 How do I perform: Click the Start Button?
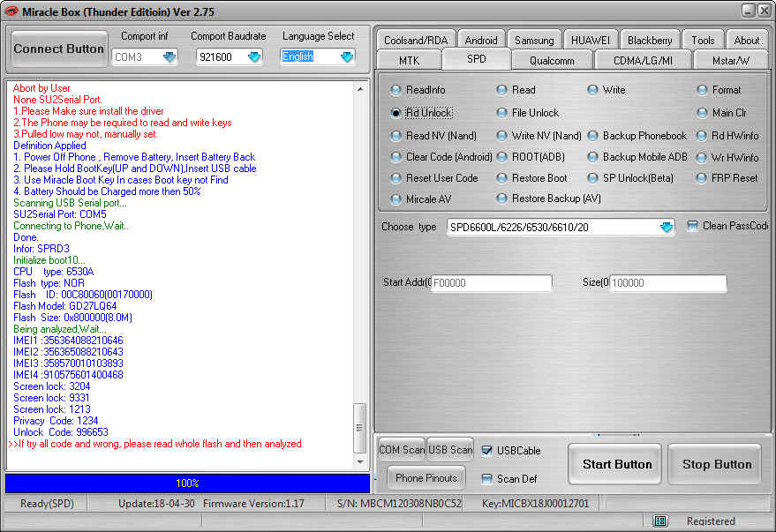[616, 464]
